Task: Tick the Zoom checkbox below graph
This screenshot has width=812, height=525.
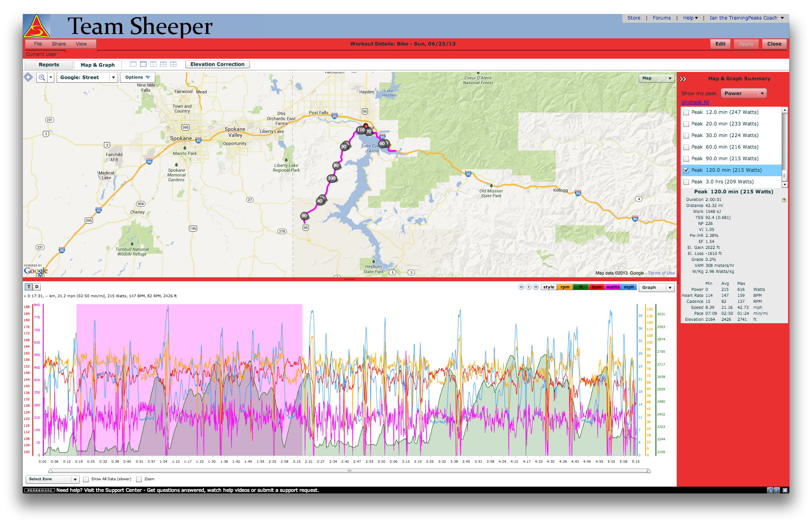Action: [x=139, y=479]
